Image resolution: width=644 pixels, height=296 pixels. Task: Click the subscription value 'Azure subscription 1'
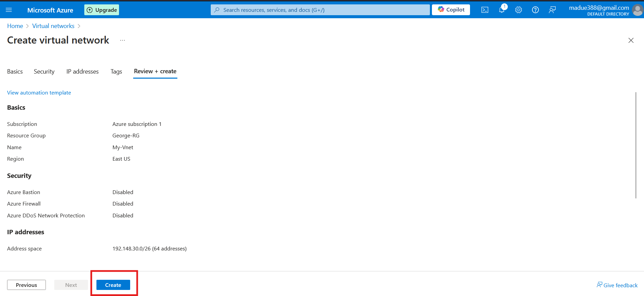point(137,124)
